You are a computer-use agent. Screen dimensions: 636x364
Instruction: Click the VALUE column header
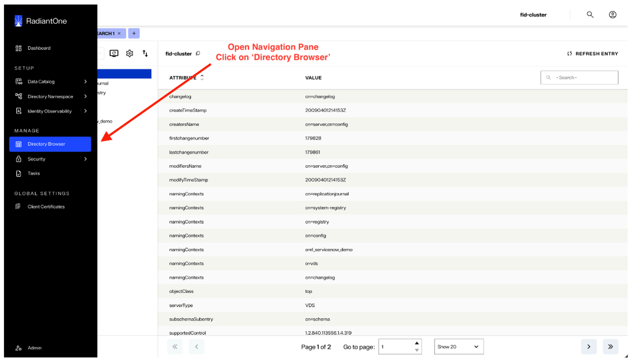tap(313, 78)
